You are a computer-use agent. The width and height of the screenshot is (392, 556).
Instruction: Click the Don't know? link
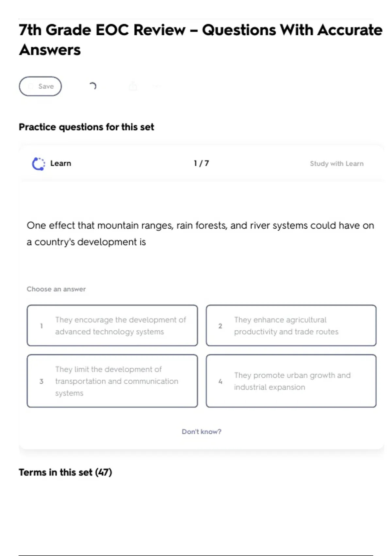tap(202, 432)
